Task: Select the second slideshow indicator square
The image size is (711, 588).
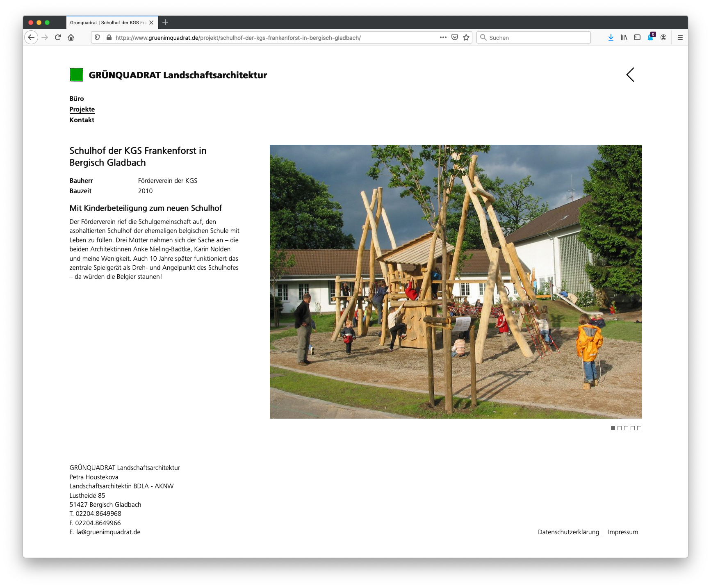Action: coord(620,428)
